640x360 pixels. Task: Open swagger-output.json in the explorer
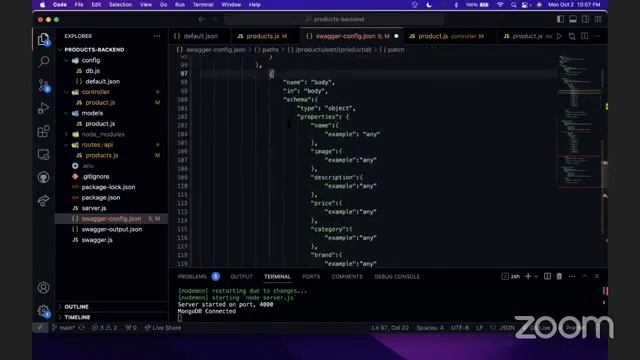[111, 229]
